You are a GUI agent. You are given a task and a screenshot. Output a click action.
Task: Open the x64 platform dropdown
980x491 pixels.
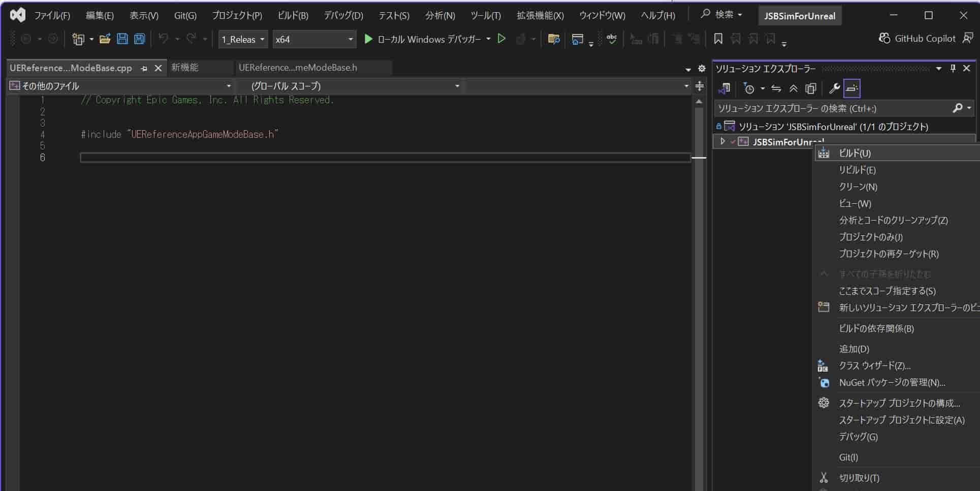pyautogui.click(x=314, y=39)
